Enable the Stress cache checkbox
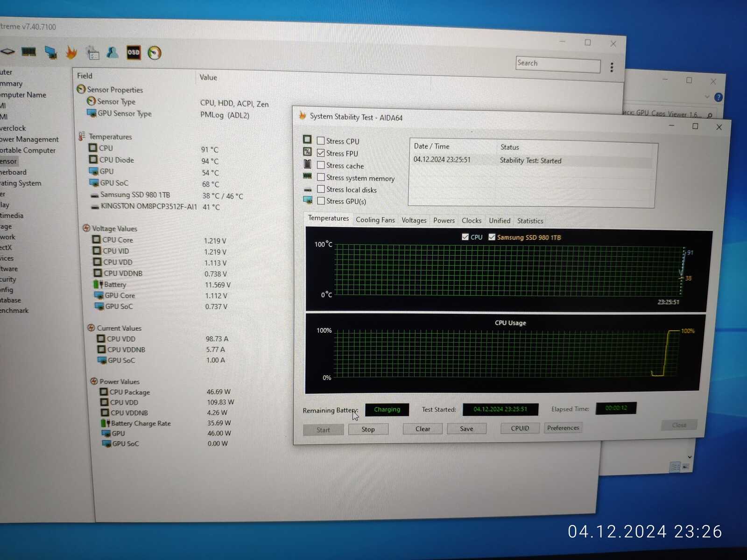747x560 pixels. [x=321, y=165]
